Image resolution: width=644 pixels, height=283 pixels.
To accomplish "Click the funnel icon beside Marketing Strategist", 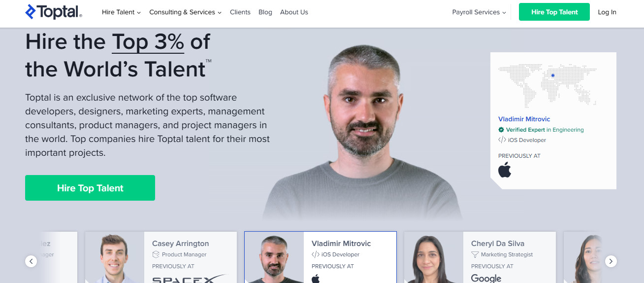I will 475,255.
